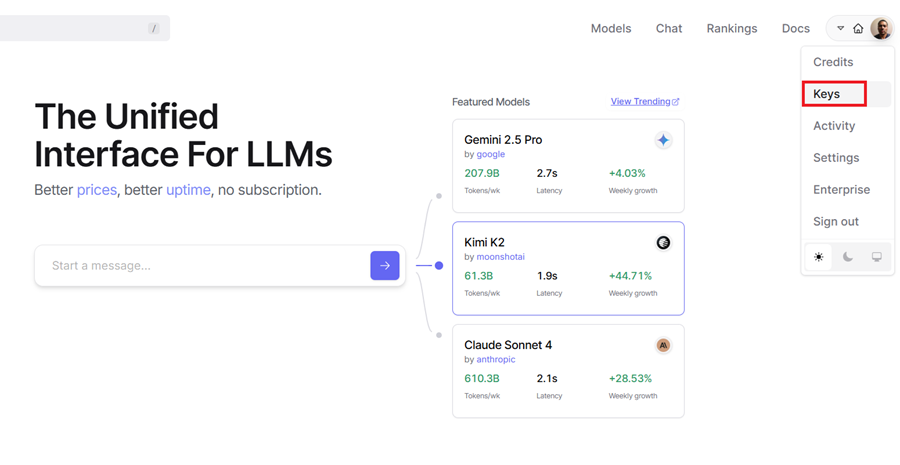Viewport: 900px width, 465px height.
Task: Select system theme monitor icon
Action: coord(876,257)
